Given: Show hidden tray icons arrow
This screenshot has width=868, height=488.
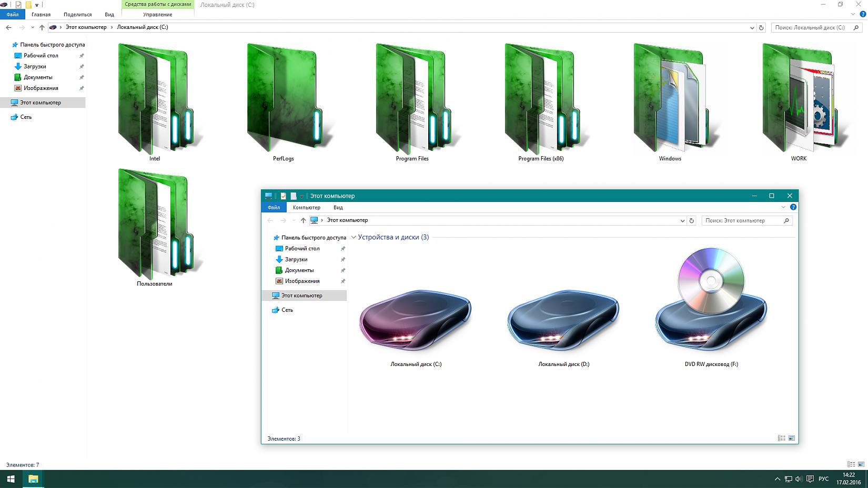Looking at the screenshot, I should (x=777, y=479).
